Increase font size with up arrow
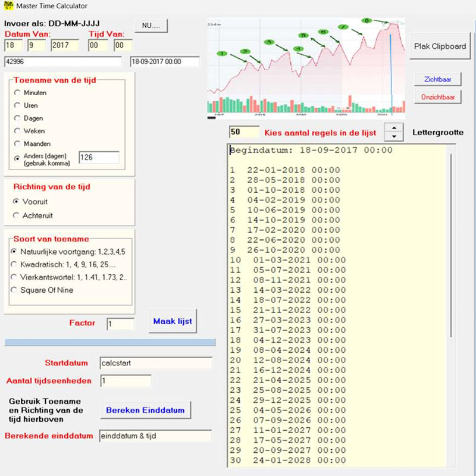The width and height of the screenshot is (476, 476). tap(394, 128)
